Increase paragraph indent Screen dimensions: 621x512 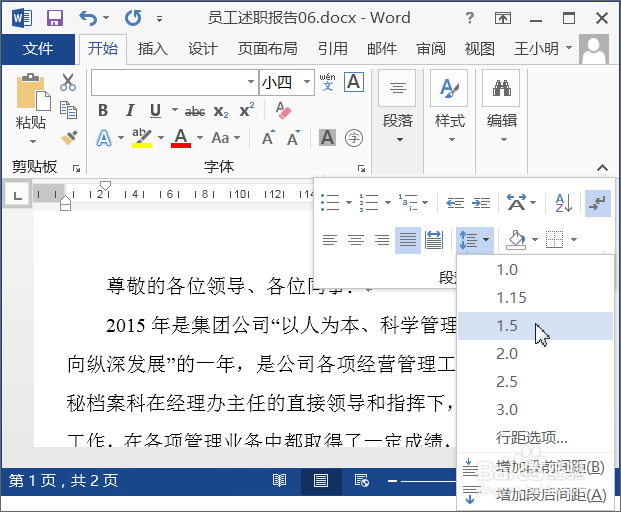(481, 203)
